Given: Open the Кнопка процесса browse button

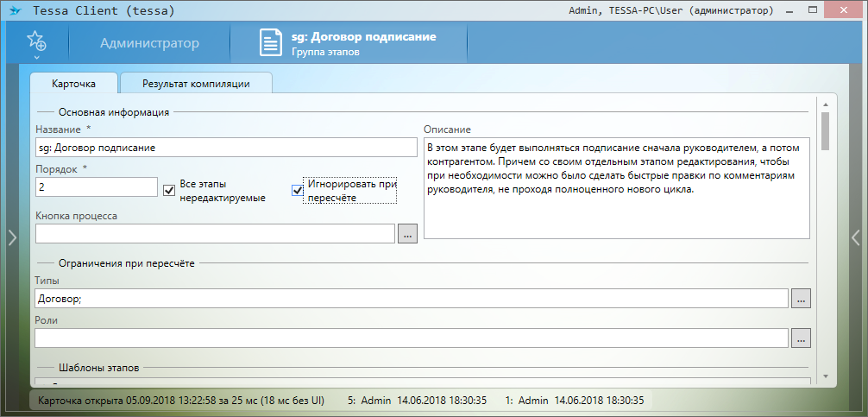Looking at the screenshot, I should pos(407,234).
